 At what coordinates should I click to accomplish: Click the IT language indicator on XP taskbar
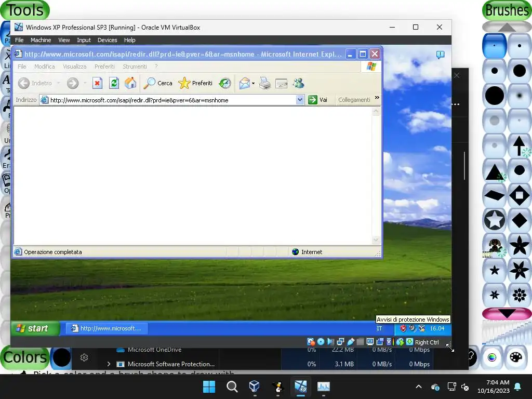379,328
